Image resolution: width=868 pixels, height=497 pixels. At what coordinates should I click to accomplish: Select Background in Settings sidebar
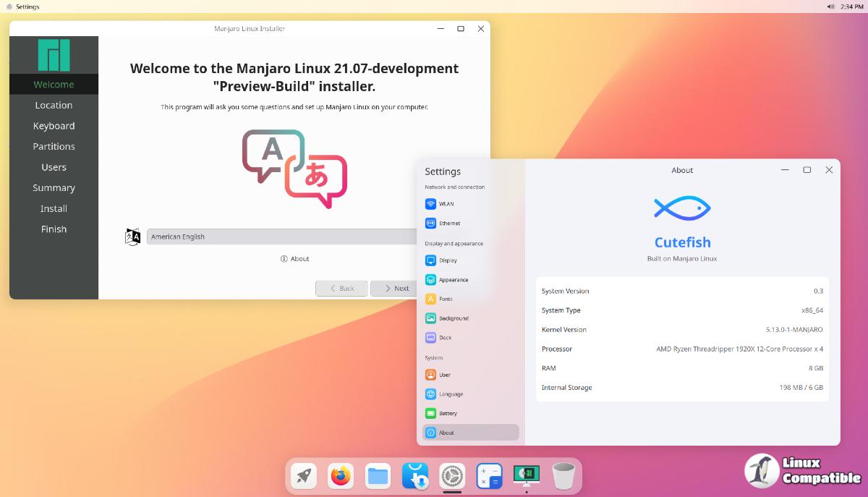(x=454, y=318)
